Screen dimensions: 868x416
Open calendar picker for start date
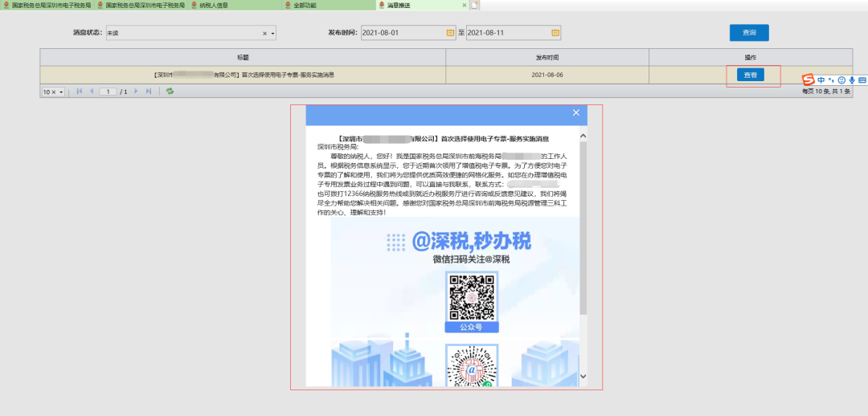click(450, 33)
